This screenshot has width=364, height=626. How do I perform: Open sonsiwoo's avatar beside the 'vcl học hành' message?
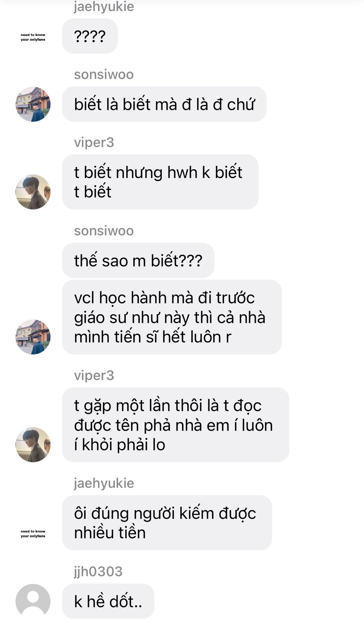[33, 337]
